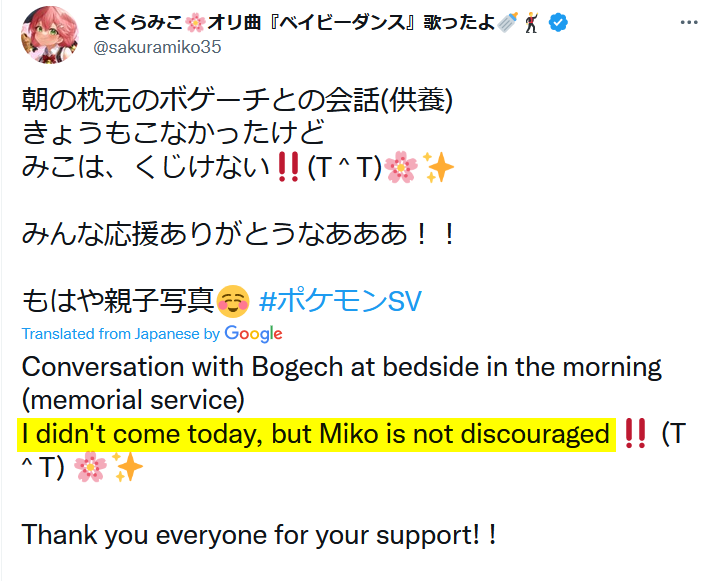The height and width of the screenshot is (581, 720).
Task: Click the cherry blossom emoji in the translated text
Action: click(90, 467)
